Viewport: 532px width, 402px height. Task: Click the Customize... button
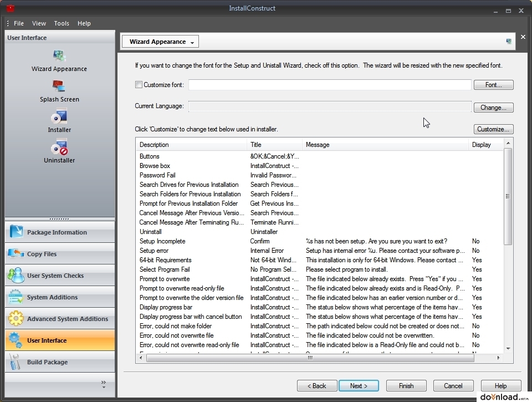[x=493, y=129]
